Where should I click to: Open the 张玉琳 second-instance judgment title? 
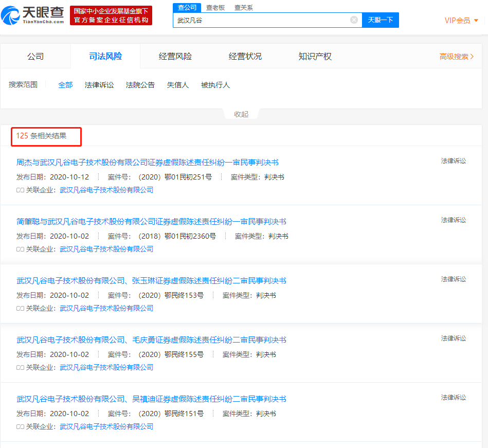tap(151, 280)
